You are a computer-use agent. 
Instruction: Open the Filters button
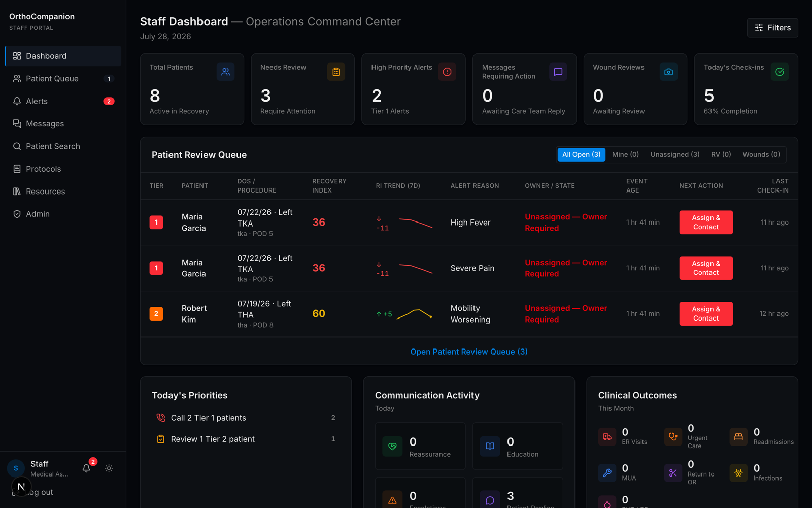772,28
